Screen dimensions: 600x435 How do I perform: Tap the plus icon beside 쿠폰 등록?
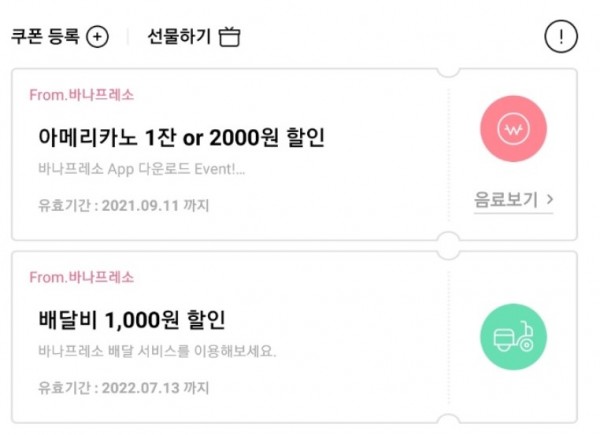click(x=97, y=37)
